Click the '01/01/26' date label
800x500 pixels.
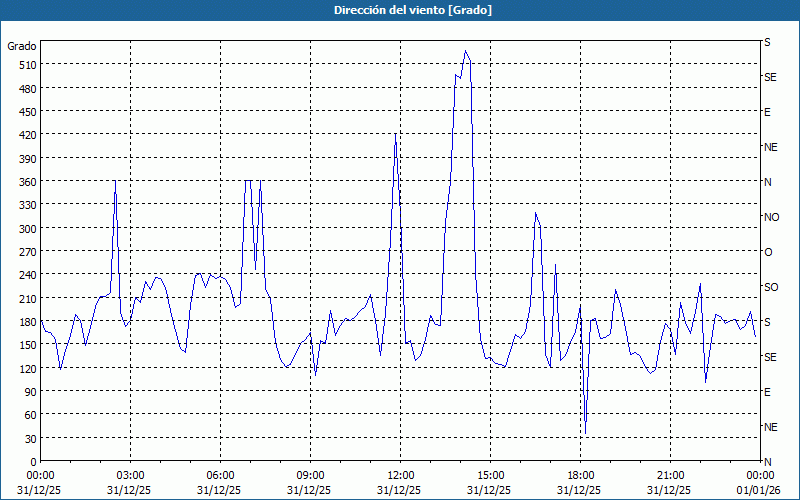point(757,490)
